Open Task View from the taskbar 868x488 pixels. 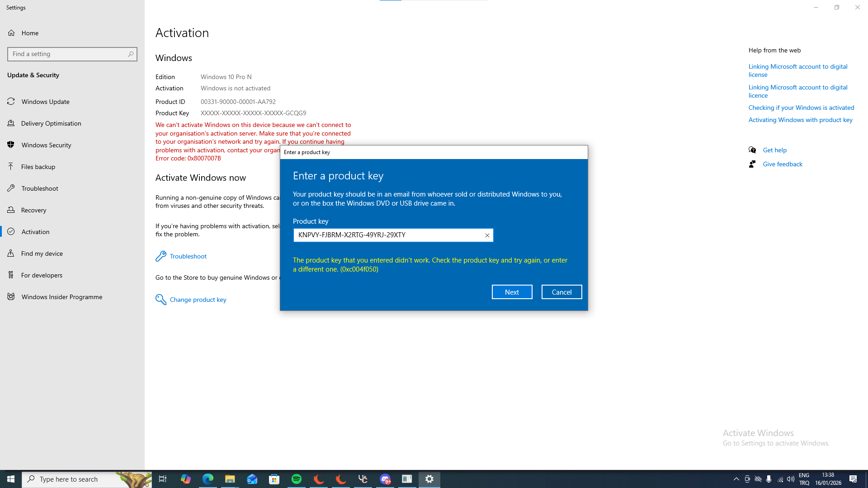(163, 479)
